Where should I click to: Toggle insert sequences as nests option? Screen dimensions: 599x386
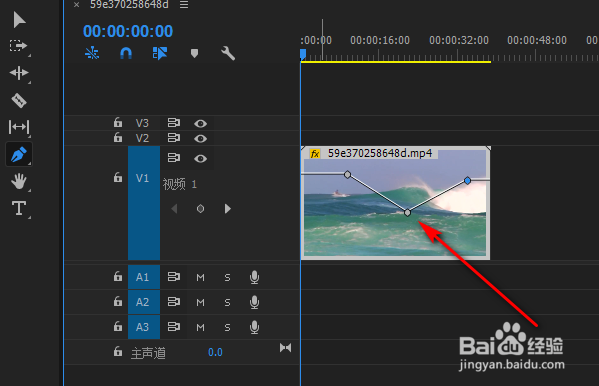coord(92,53)
